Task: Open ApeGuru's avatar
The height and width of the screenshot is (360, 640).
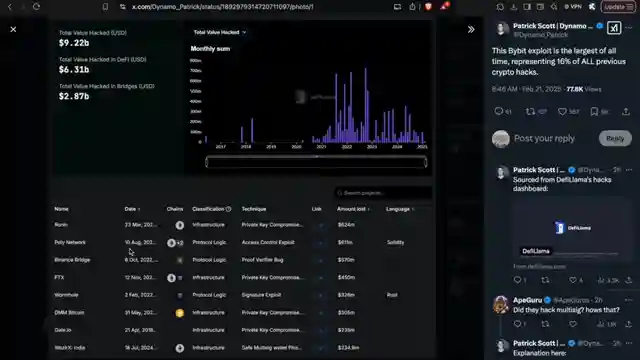Action: point(501,304)
